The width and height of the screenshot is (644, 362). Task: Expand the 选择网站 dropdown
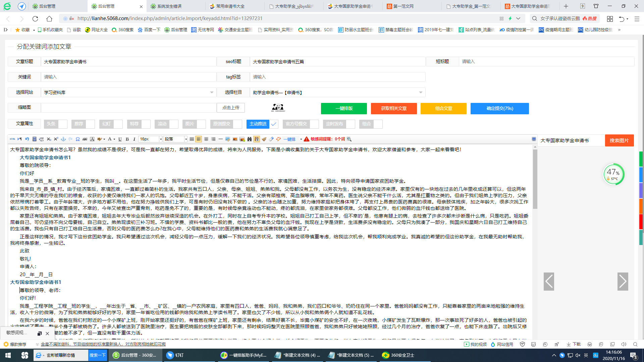tap(211, 93)
